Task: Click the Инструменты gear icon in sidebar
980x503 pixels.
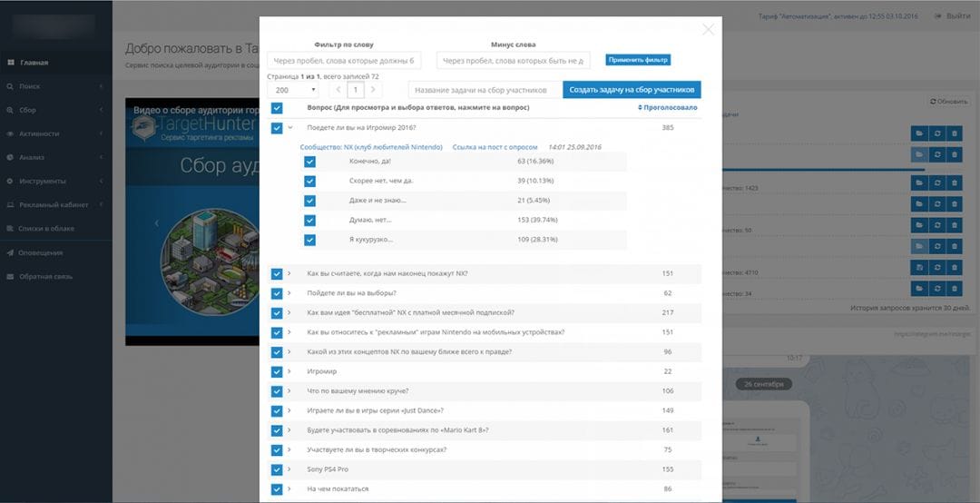Action: (x=11, y=182)
